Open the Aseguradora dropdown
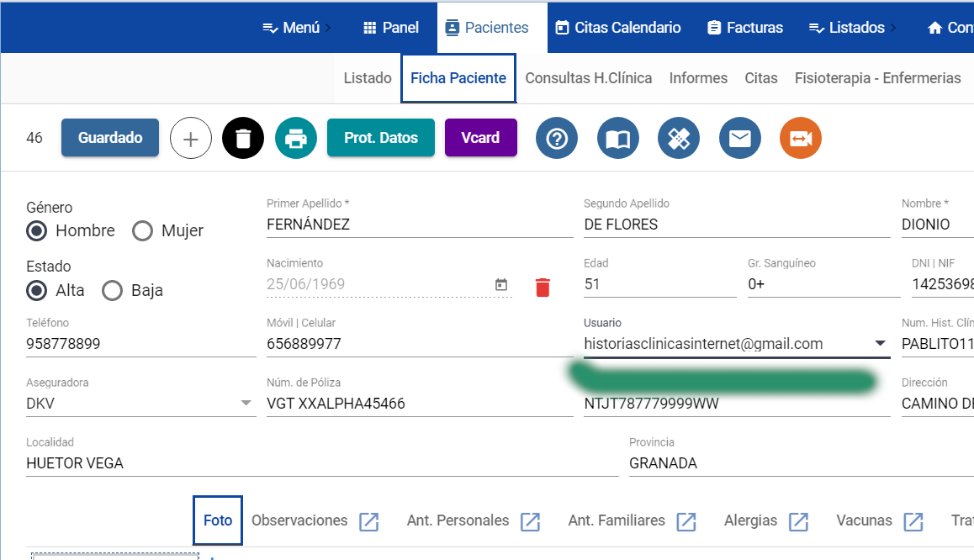This screenshot has height=560, width=974. coord(246,403)
